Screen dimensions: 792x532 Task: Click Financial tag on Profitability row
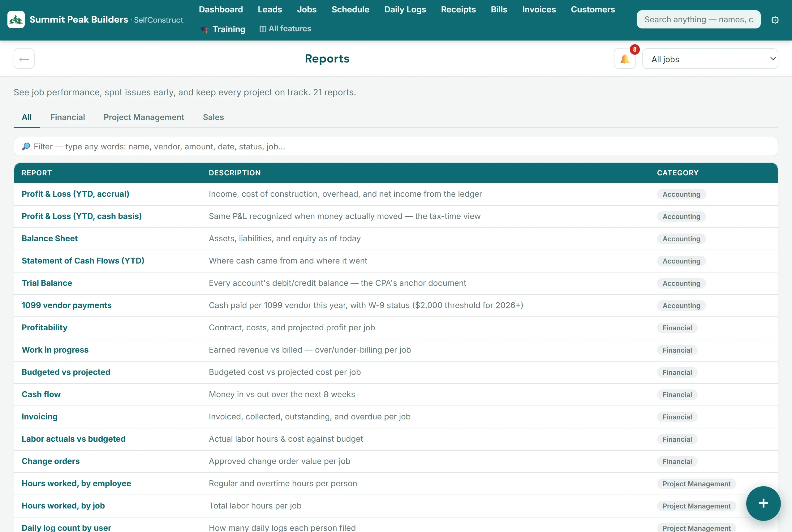pos(677,328)
